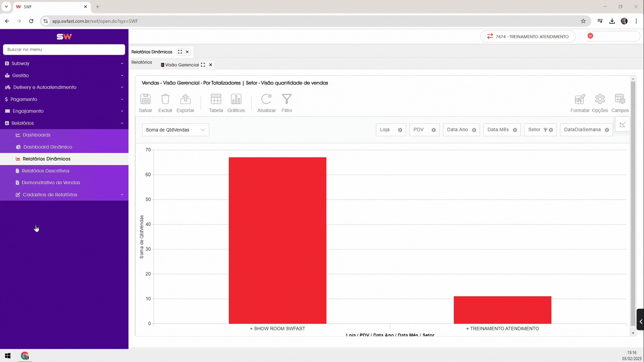
Task: Click the gear on Data.Mês field
Action: point(515,130)
